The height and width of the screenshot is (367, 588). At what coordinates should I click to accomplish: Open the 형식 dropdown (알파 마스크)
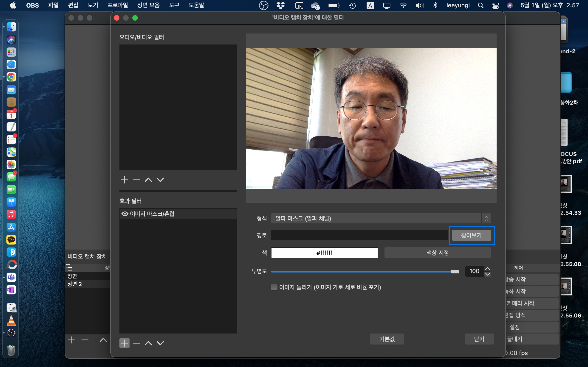coord(381,218)
